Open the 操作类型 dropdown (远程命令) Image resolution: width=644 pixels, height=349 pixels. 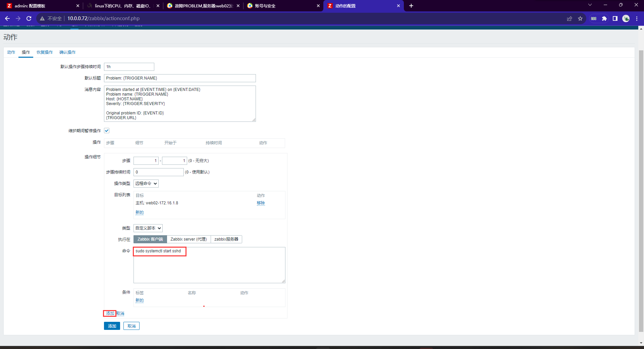coord(146,184)
